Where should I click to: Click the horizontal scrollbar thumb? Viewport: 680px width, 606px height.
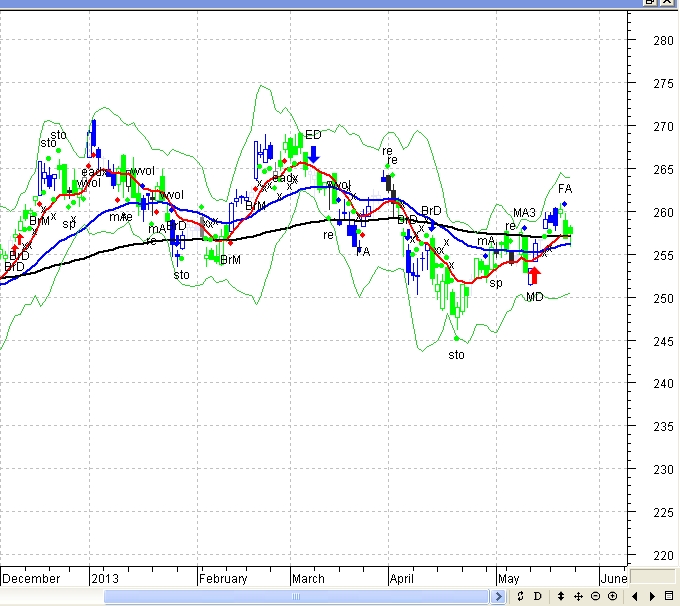point(296,596)
